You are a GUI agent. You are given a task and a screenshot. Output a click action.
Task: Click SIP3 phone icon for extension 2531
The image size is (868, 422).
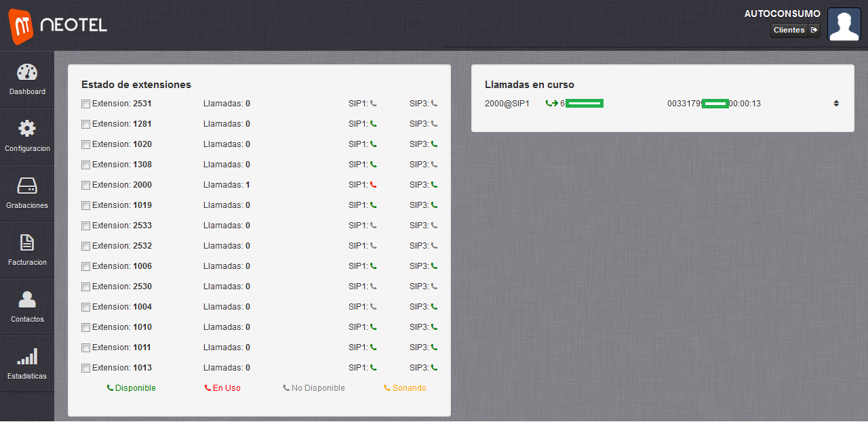[x=434, y=104]
